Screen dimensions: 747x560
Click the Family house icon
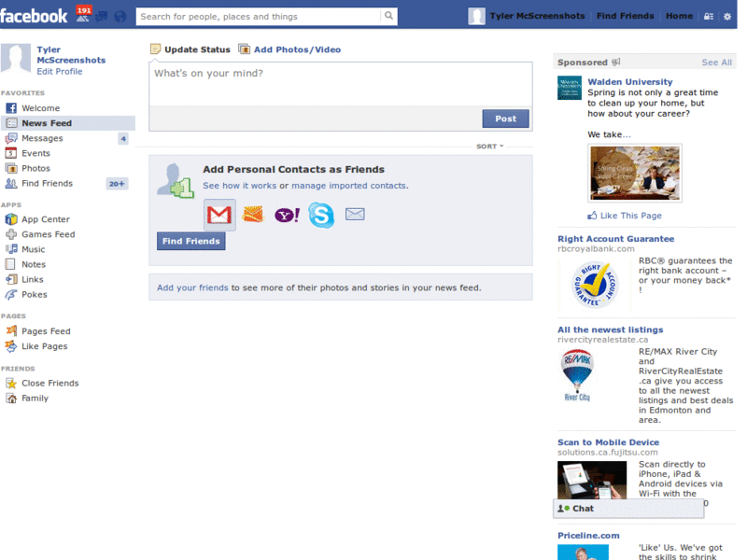[x=11, y=399]
